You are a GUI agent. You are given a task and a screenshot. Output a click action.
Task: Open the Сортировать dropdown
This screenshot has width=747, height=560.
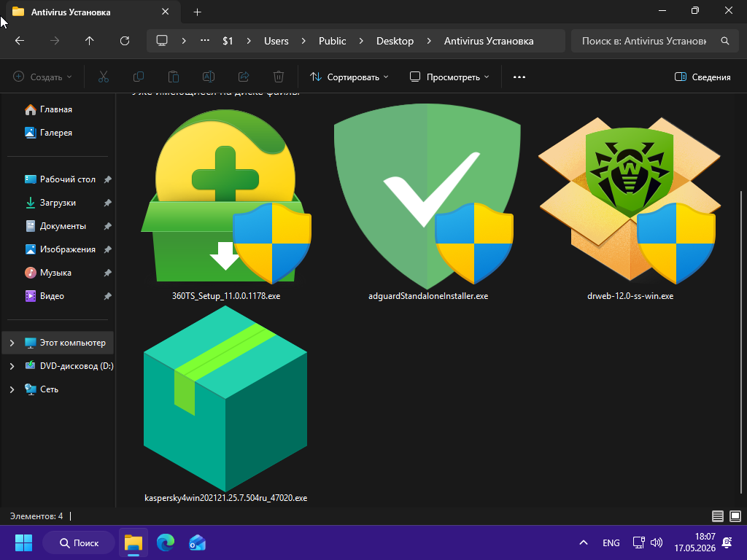(x=349, y=77)
